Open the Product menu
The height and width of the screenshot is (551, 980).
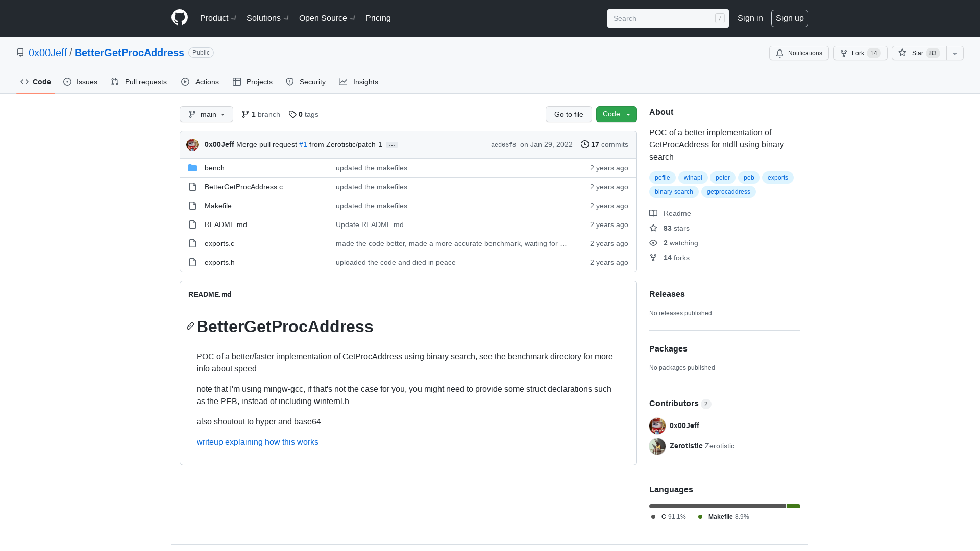218,18
